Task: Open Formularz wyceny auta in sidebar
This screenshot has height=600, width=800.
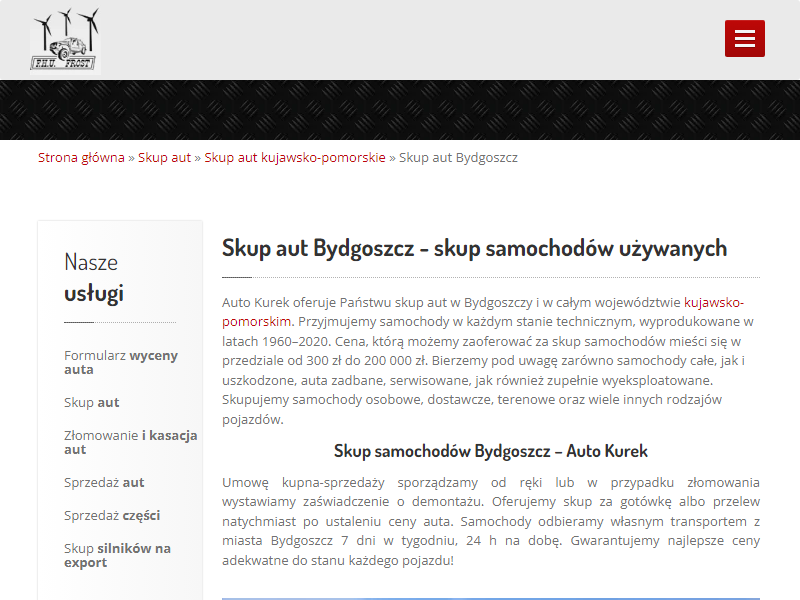Action: 121,362
